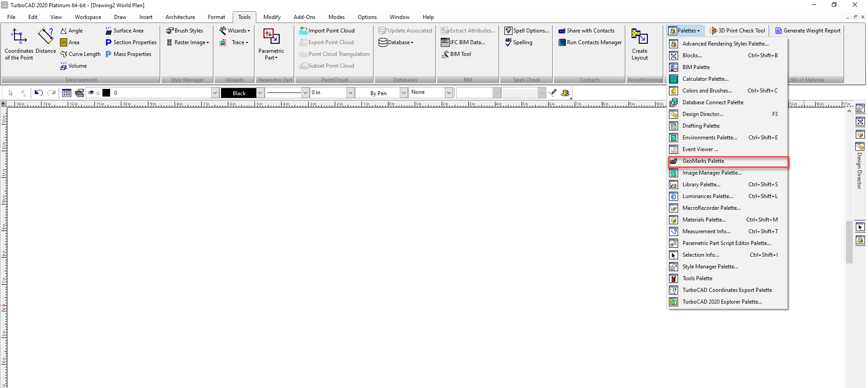Click the Surface Area tool
The height and width of the screenshot is (388, 868).
coord(125,31)
